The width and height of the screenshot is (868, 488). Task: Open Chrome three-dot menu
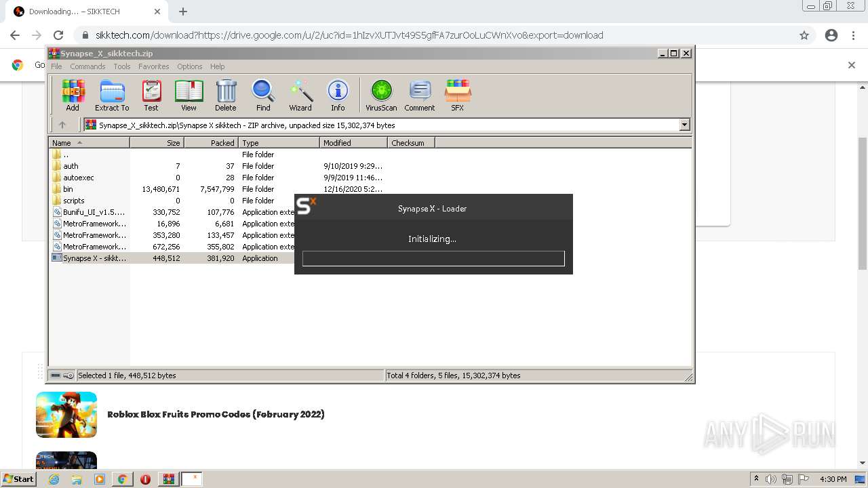click(854, 35)
